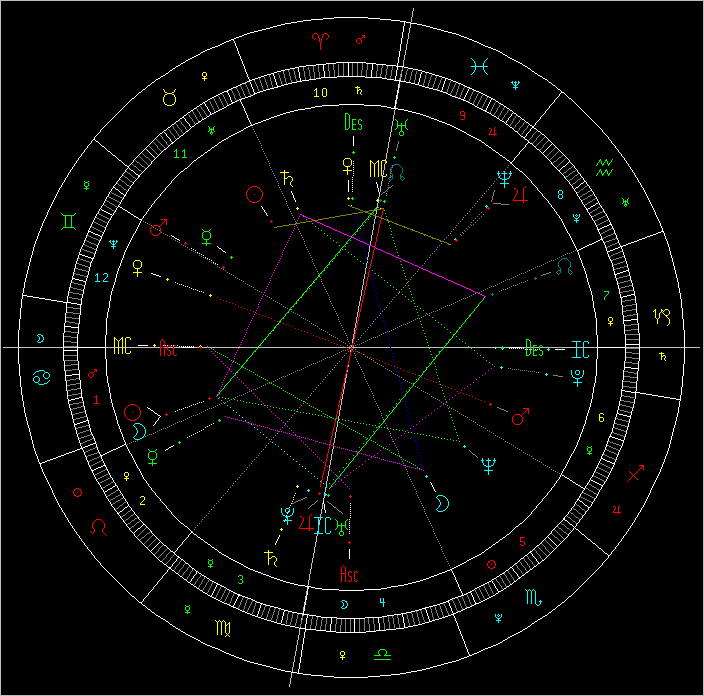Select the cyan Pisces sign symbol
Viewport: 704px width, 696px height.
point(480,66)
